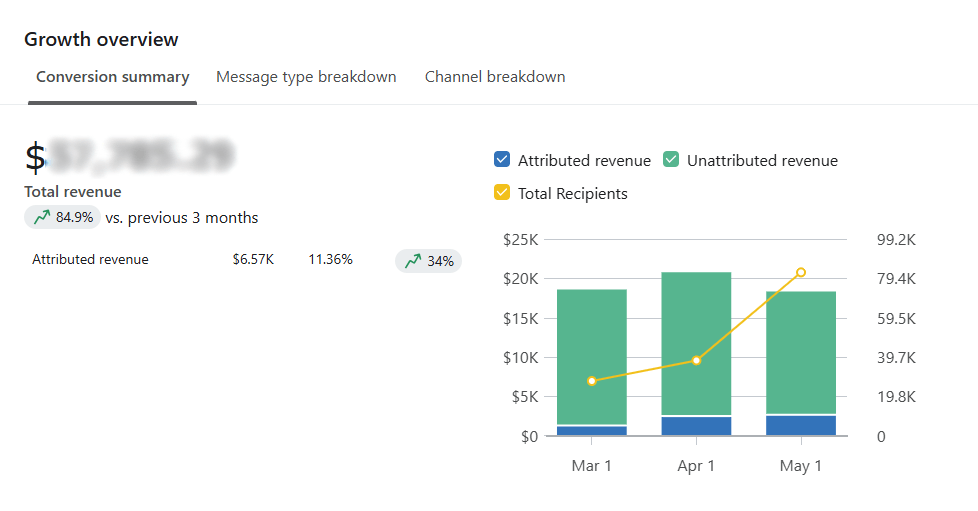Click the blue attributed bar for Mar 1
The image size is (978, 511).
click(x=591, y=431)
